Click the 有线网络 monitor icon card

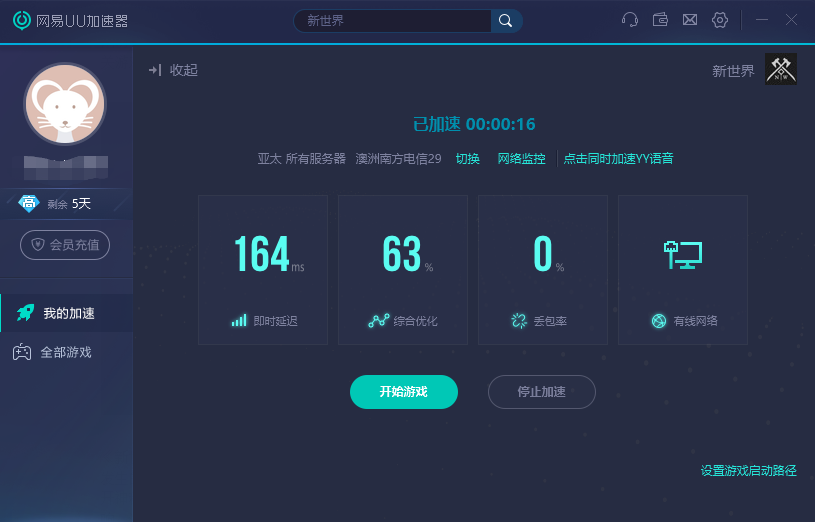(x=683, y=270)
